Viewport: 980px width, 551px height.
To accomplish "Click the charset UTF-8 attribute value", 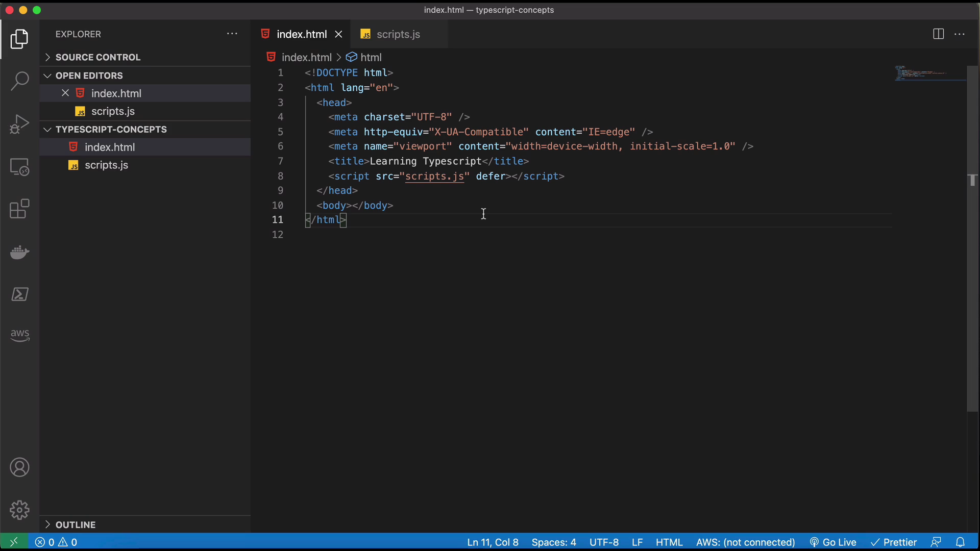I will point(431,117).
